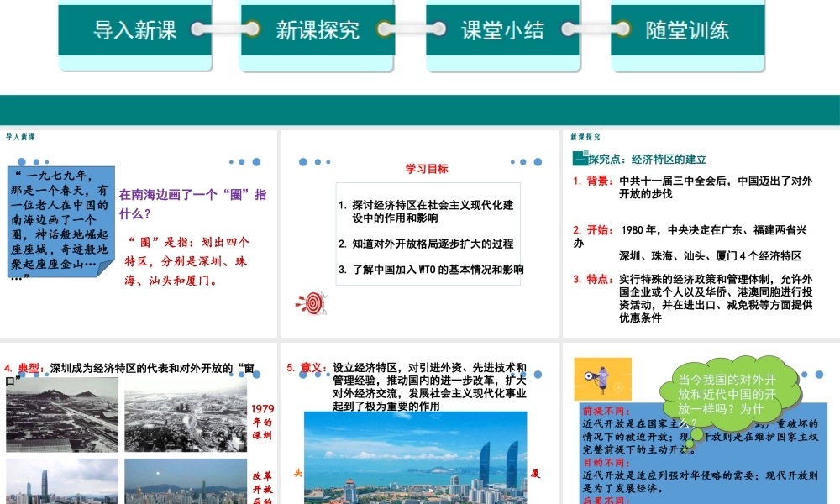Viewport: 840px width, 504px height.
Task: Click the learning objectives list box
Action: point(428,234)
